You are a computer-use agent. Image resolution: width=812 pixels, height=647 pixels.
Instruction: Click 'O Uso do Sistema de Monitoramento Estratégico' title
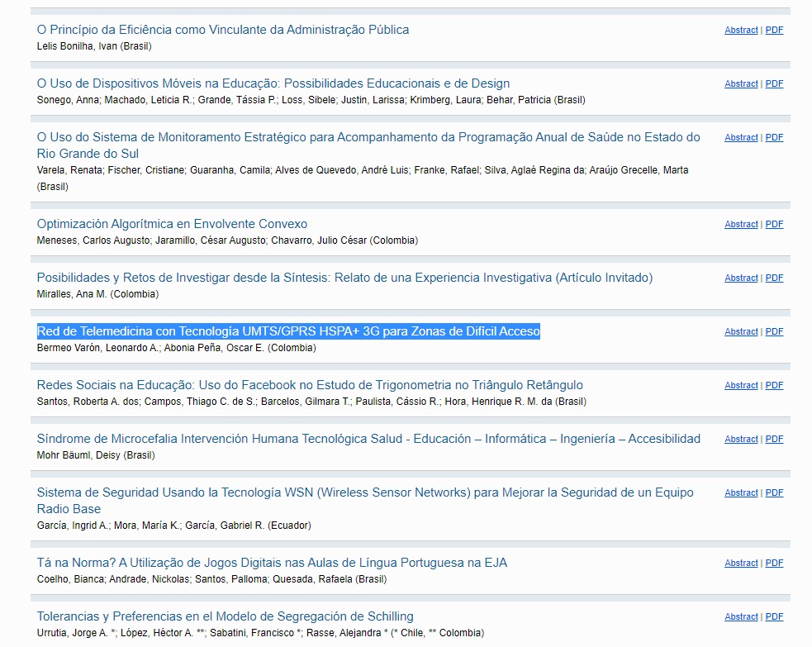point(368,137)
